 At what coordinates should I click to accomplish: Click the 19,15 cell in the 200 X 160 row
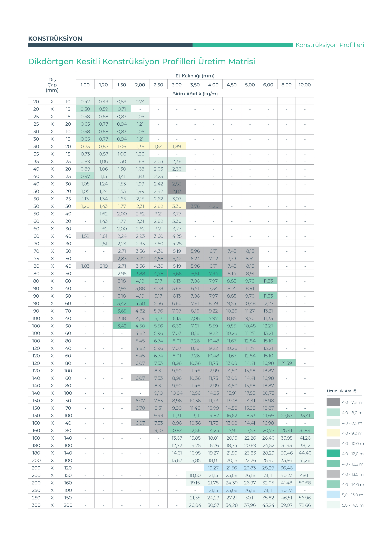[x=195, y=483]
